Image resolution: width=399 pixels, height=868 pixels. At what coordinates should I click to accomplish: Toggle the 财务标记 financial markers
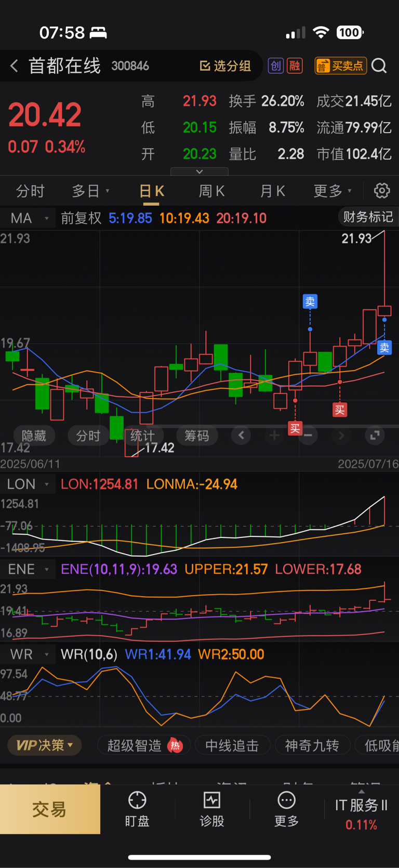click(368, 217)
